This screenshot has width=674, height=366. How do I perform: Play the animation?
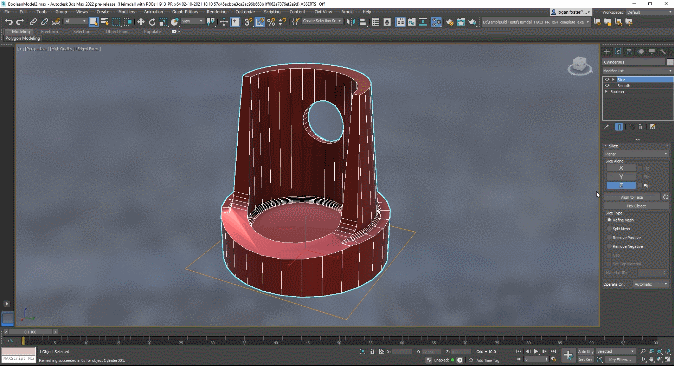pyautogui.click(x=536, y=351)
